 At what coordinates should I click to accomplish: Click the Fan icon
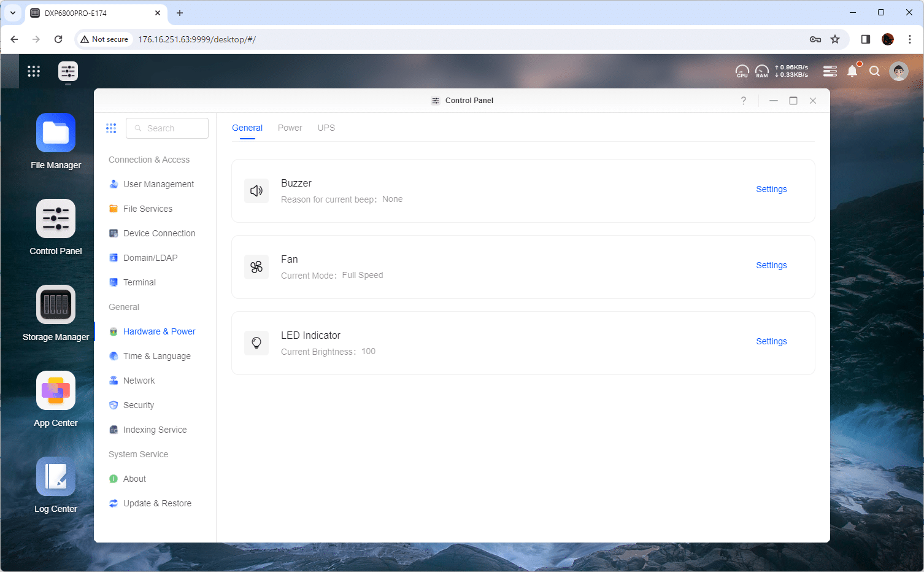pos(256,267)
